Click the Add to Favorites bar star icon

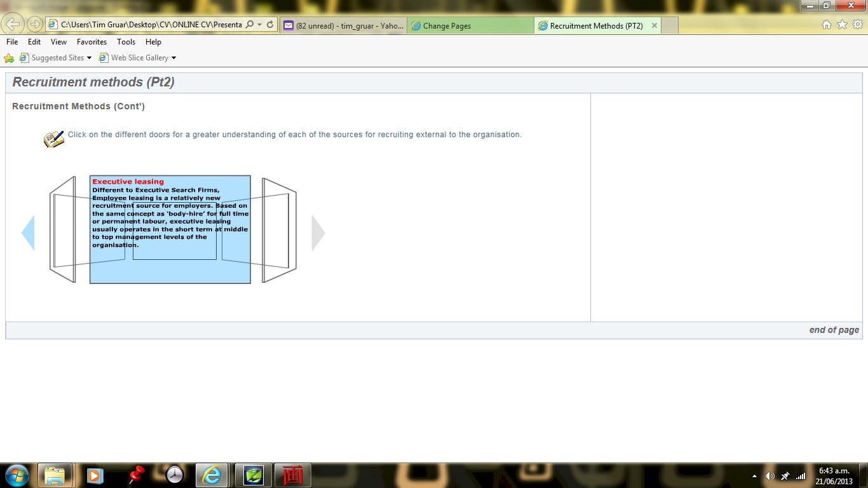coord(9,58)
